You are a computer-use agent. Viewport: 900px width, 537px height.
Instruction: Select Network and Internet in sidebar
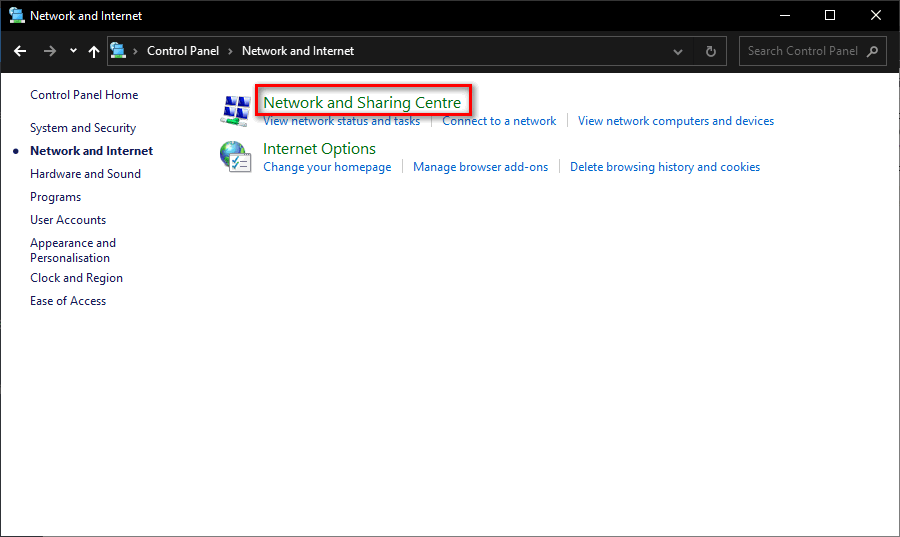[x=92, y=151]
